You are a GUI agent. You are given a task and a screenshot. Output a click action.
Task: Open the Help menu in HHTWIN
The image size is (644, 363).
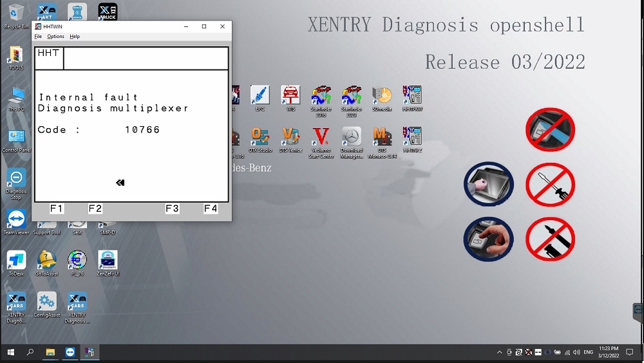click(x=74, y=37)
